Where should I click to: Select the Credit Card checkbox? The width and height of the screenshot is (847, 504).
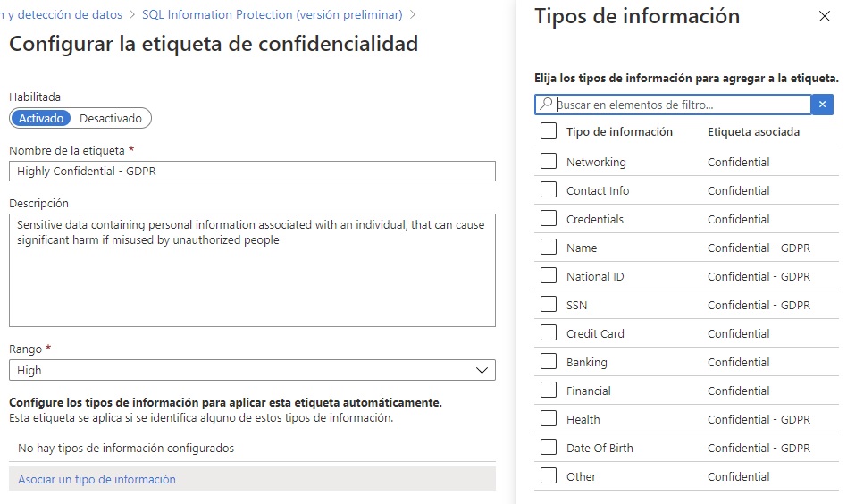click(x=549, y=332)
